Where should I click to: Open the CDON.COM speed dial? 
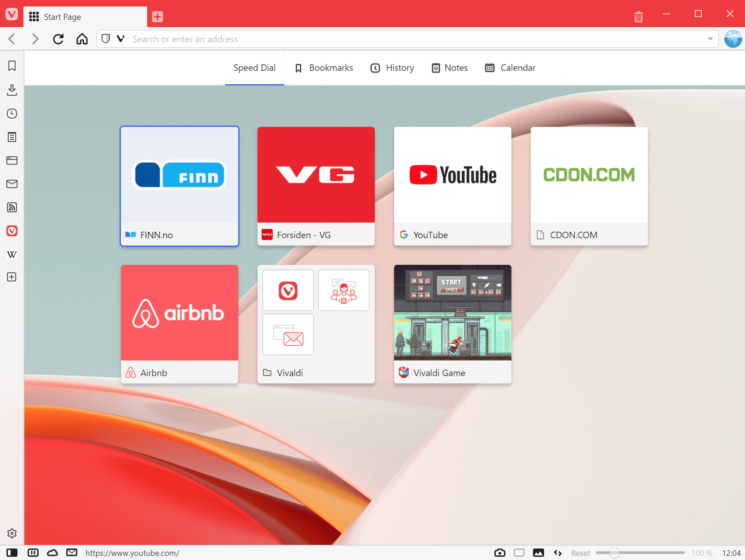click(x=589, y=186)
